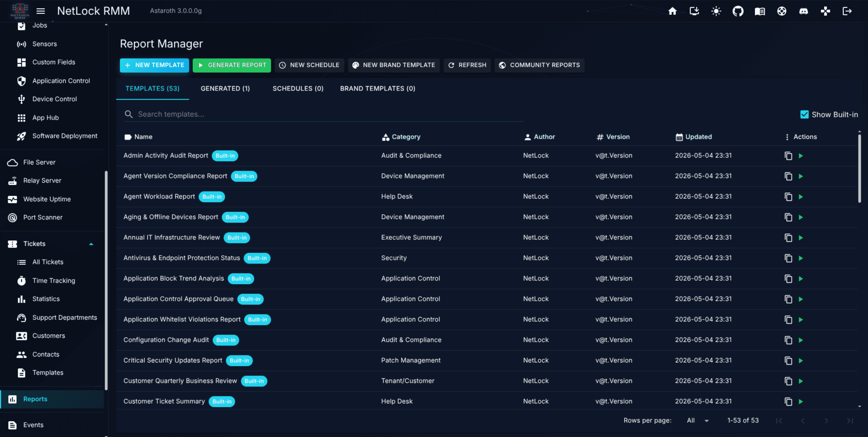Run Admin Activity Audit Report play icon
The height and width of the screenshot is (437, 868).
pos(801,156)
